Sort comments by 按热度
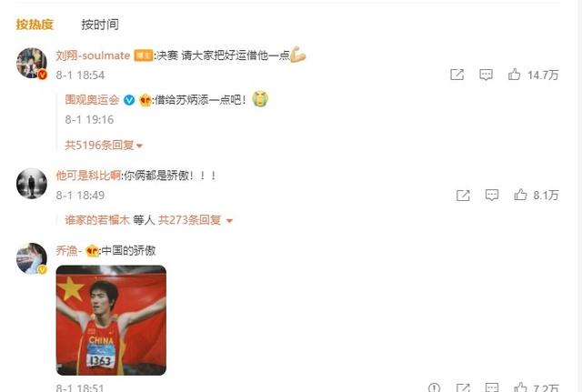Image resolution: width=582 pixels, height=392 pixels. 35,25
